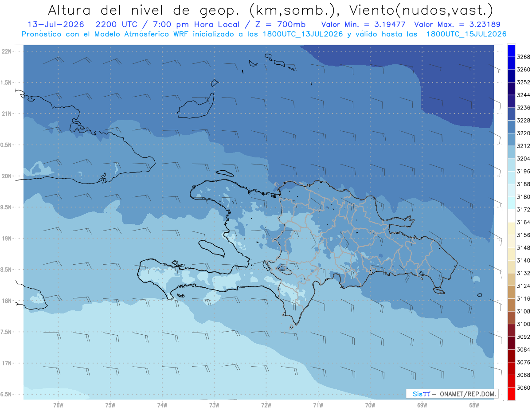Click the '20N' latitude label
Image resolution: width=532 pixels, height=411 pixels.
tap(7, 176)
